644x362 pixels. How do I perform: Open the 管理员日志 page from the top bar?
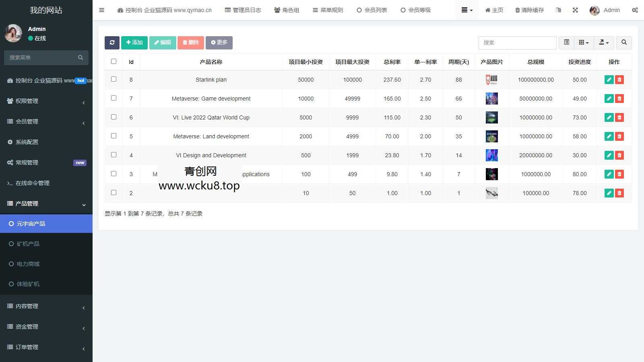click(243, 10)
